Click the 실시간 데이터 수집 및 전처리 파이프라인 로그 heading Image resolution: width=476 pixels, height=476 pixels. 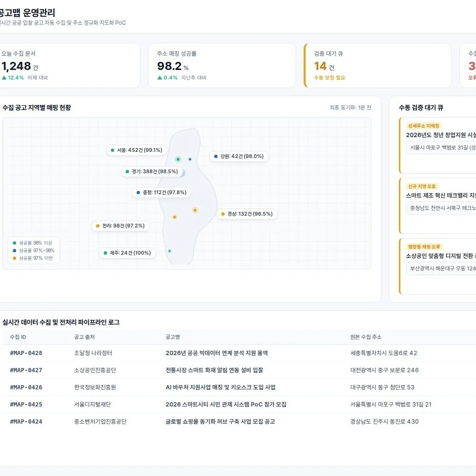click(61, 322)
